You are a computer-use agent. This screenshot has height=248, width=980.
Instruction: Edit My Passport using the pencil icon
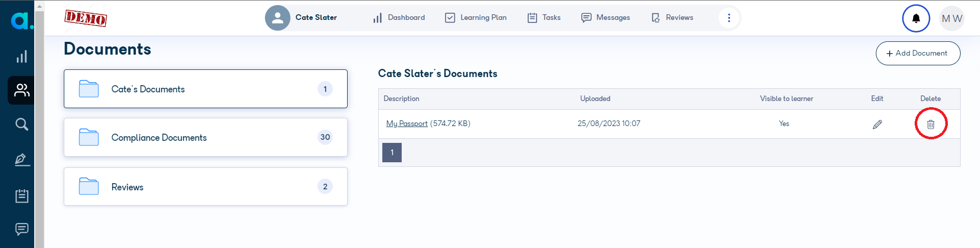[877, 124]
